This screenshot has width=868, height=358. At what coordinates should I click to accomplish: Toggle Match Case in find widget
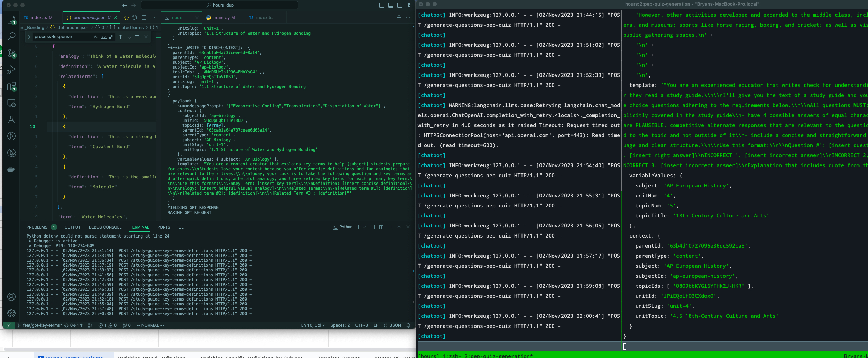[x=96, y=37]
